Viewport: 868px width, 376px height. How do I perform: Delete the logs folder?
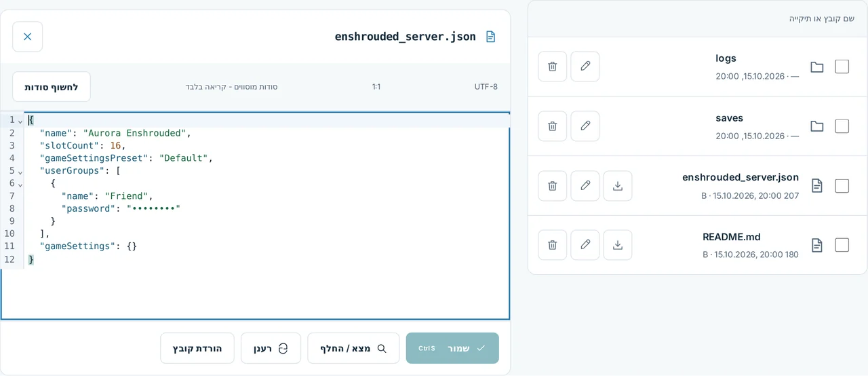coord(553,67)
